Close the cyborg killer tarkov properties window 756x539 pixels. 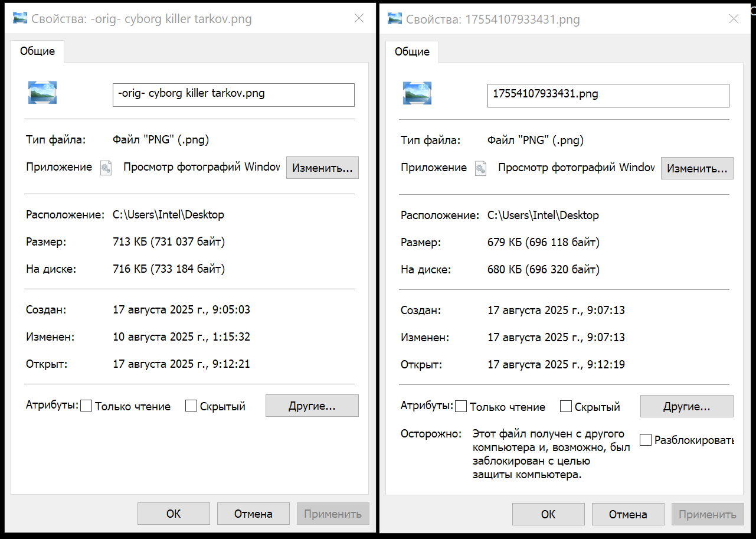point(359,19)
